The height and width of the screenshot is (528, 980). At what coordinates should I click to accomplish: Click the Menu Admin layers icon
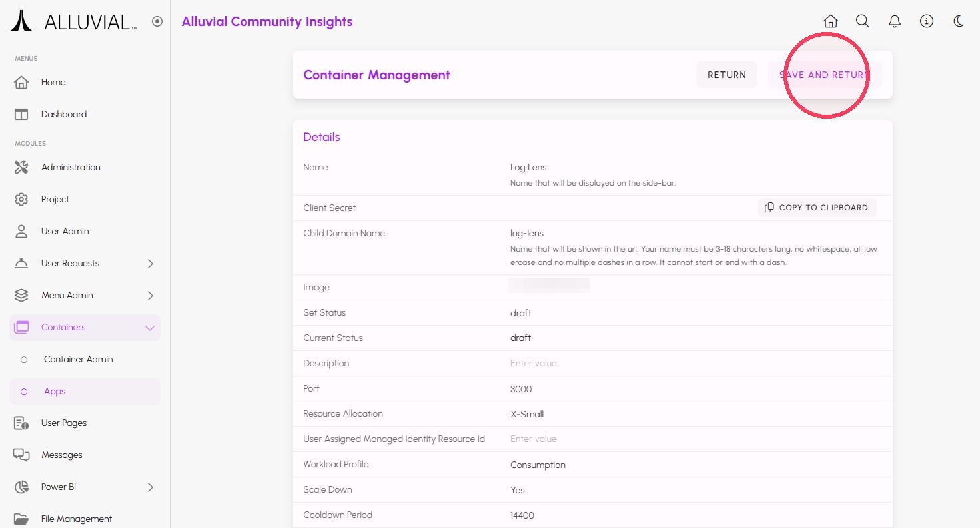(21, 296)
